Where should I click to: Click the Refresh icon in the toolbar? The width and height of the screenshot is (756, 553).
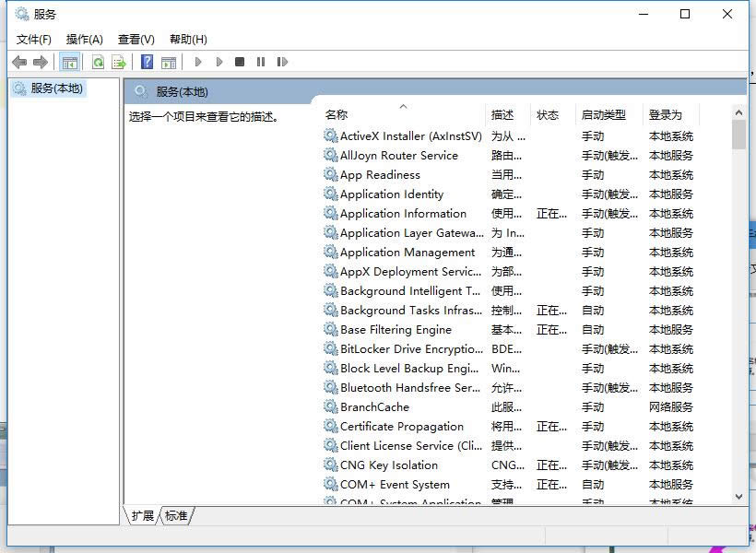click(97, 62)
